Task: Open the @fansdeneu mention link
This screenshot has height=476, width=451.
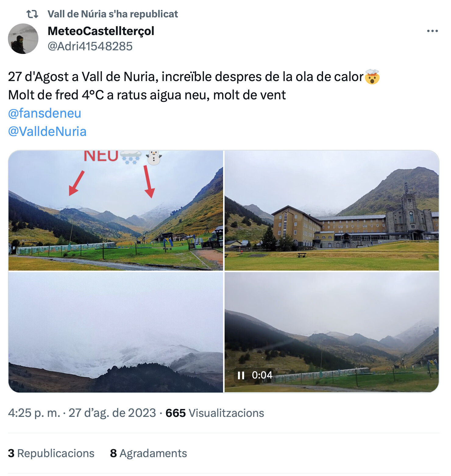Action: coord(44,113)
